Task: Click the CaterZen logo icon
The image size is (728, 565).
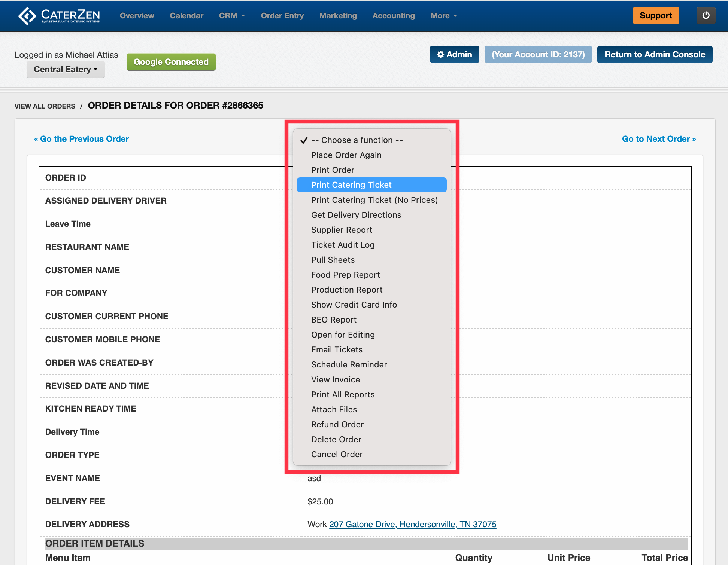Action: click(x=27, y=16)
